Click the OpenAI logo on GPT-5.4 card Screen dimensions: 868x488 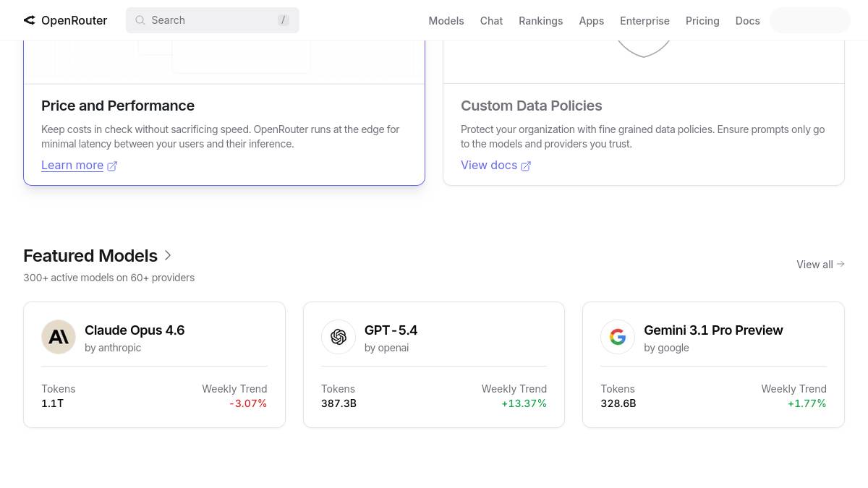pyautogui.click(x=339, y=337)
